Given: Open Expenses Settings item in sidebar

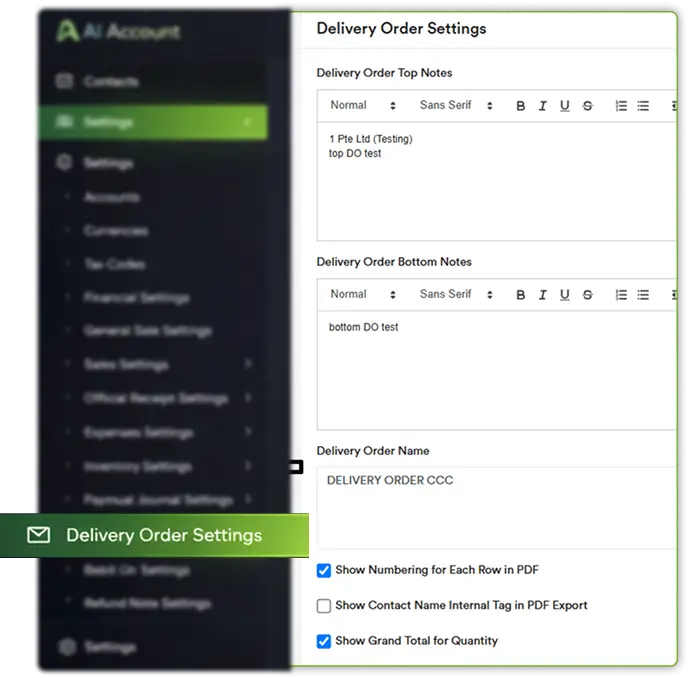Looking at the screenshot, I should (138, 432).
